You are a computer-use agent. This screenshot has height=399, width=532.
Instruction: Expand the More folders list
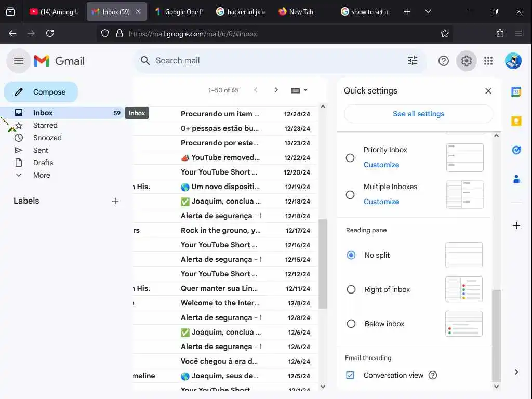pyautogui.click(x=42, y=175)
